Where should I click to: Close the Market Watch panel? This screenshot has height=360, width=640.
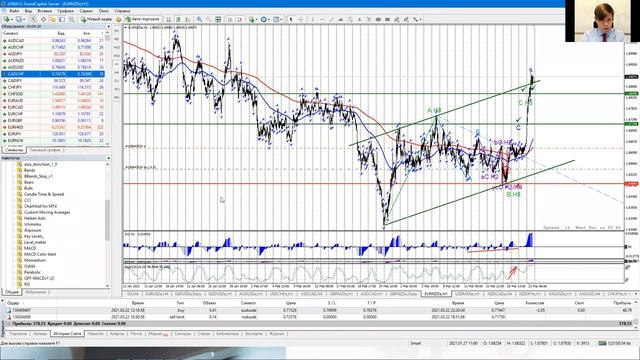(108, 27)
